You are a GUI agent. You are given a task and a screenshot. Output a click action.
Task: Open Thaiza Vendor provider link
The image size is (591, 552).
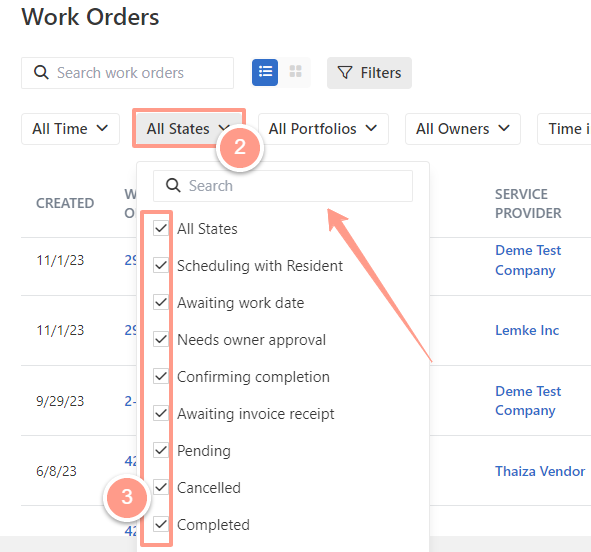click(540, 471)
